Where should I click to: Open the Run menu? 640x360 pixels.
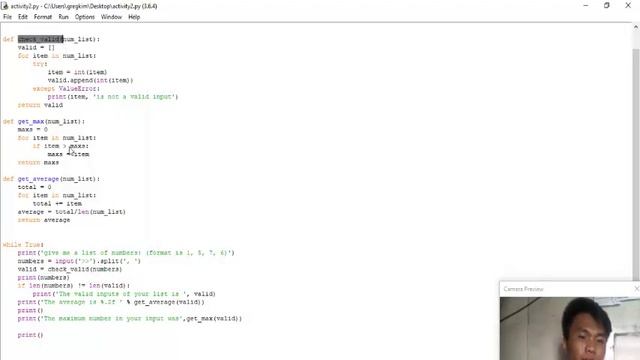tap(63, 17)
